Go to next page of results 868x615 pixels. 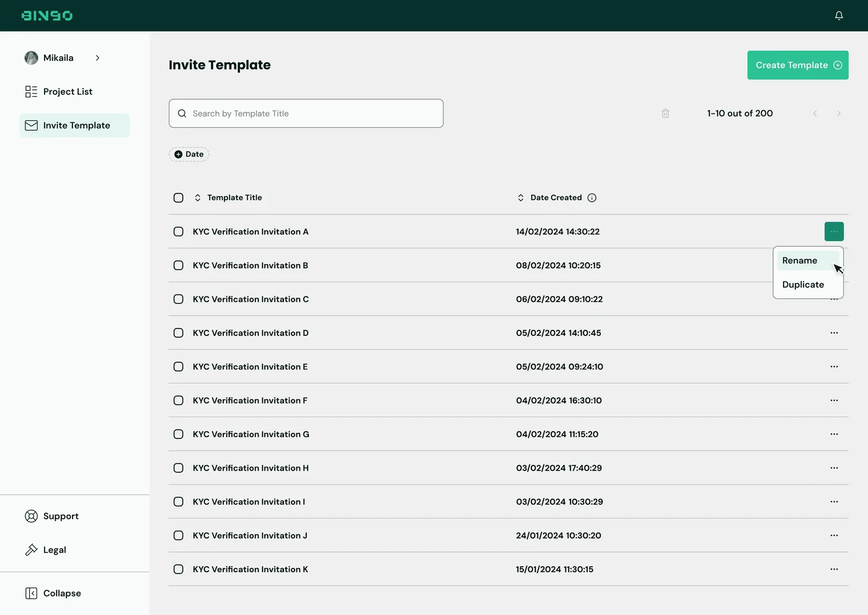[839, 113]
